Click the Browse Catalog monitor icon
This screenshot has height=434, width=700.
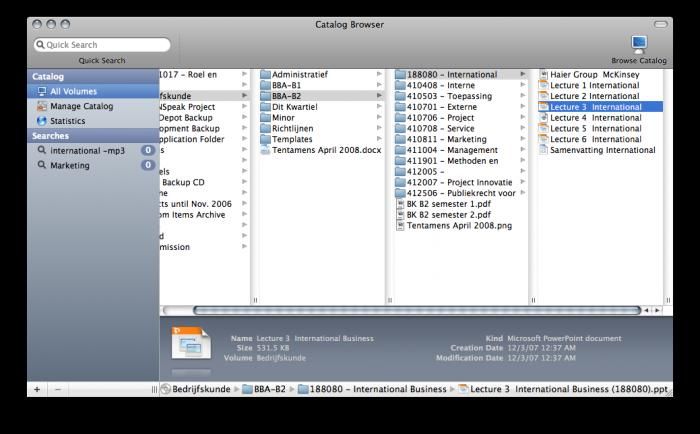pos(639,45)
